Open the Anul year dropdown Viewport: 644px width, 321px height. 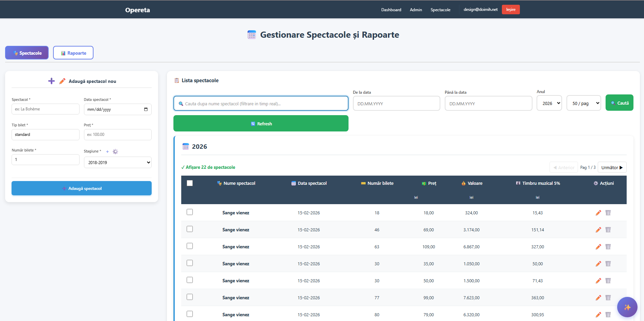coord(549,103)
